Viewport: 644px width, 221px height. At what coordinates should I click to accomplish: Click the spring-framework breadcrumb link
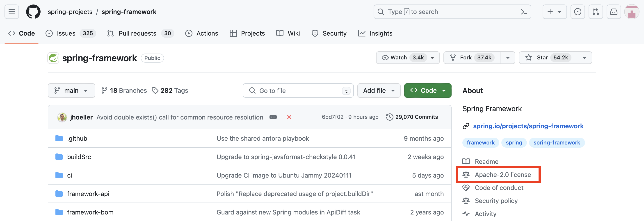(129, 12)
